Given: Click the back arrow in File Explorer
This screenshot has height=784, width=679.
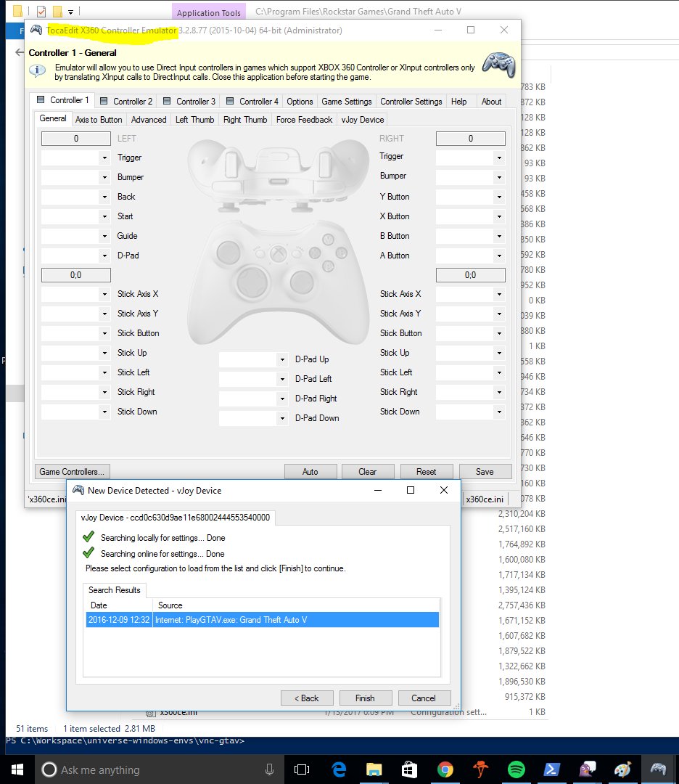Looking at the screenshot, I should tap(19, 52).
